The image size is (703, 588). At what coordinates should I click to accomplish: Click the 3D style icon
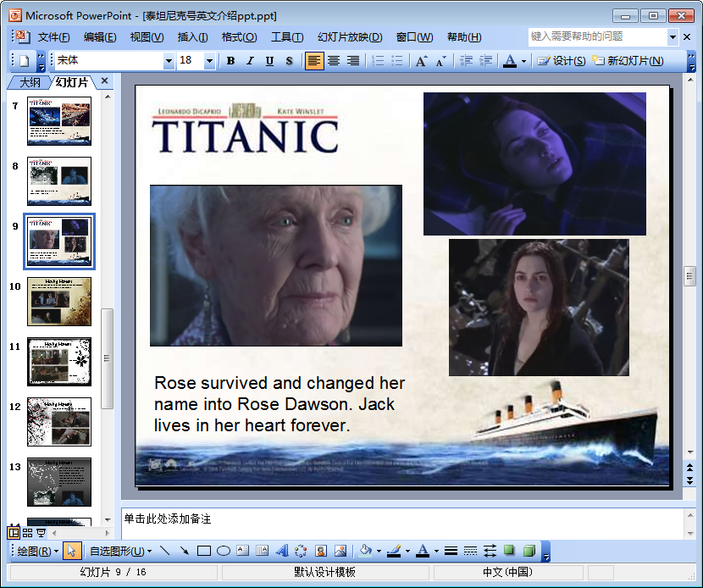pos(529,551)
